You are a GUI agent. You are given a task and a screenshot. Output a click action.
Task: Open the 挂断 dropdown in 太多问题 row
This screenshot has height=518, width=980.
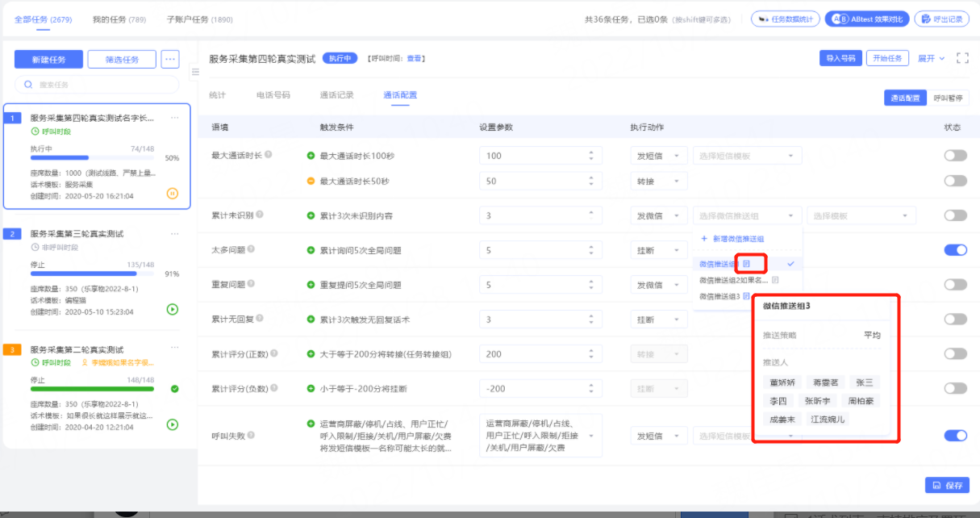(658, 250)
